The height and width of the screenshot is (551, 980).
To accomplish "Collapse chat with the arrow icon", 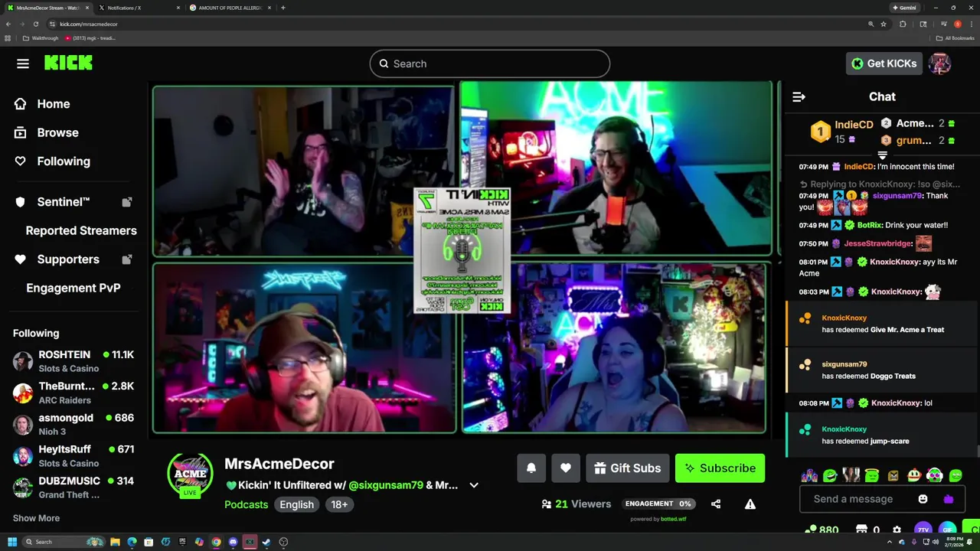I will 799,96.
